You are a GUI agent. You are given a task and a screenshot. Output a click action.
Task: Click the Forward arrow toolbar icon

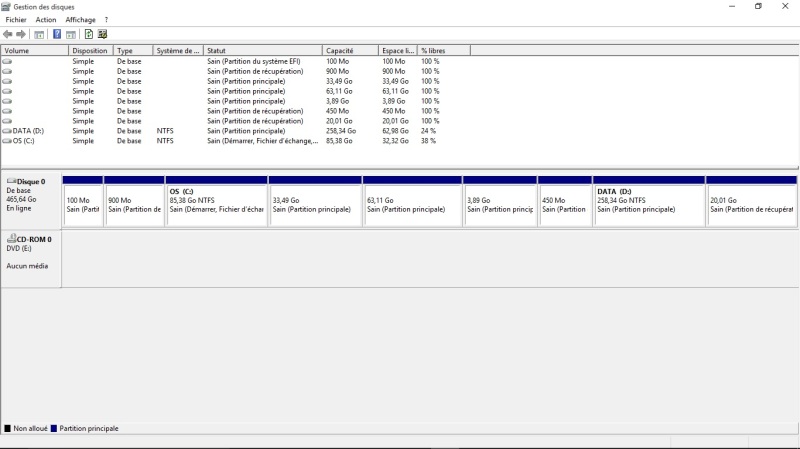21,34
